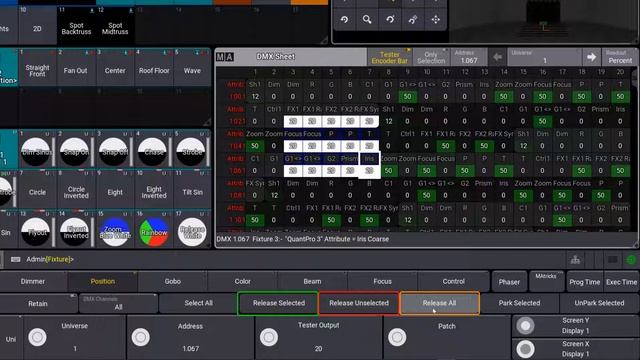Viewport: 640px width, 360px height.
Task: Click the Address 1.067 title bar field
Action: [469, 57]
